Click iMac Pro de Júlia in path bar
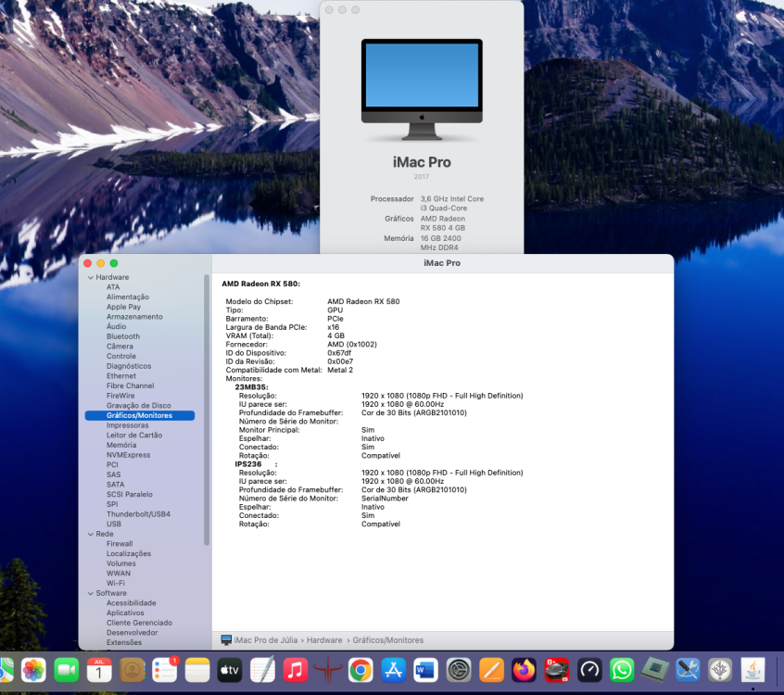This screenshot has height=695, width=784. point(265,640)
